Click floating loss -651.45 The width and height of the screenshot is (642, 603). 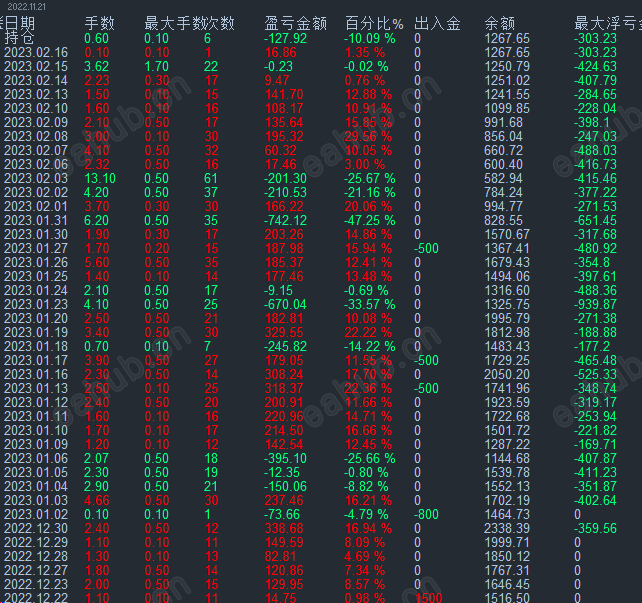tap(595, 220)
